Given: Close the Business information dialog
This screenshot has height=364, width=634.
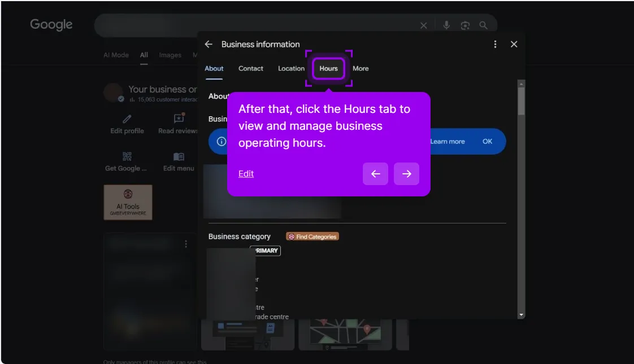Looking at the screenshot, I should (514, 45).
